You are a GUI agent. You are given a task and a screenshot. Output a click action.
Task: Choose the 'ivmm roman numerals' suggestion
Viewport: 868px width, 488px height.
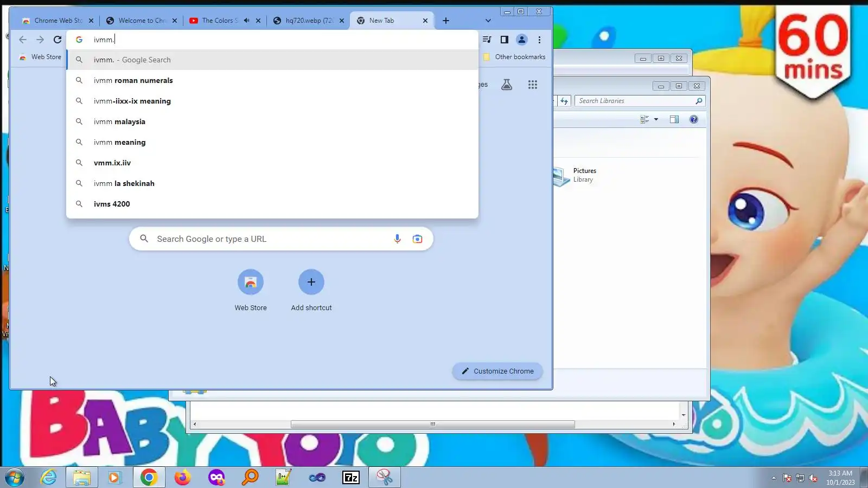pos(272,80)
